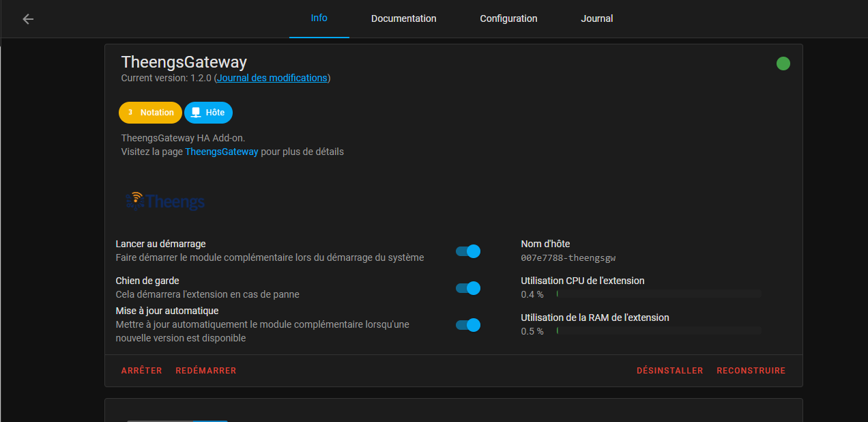
Task: Click the RECONSTRUIRE button
Action: click(751, 371)
